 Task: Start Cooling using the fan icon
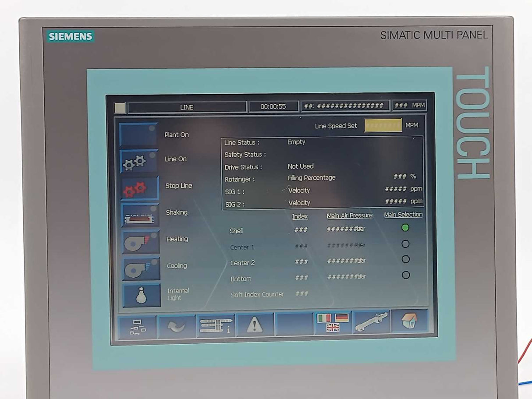coord(139,268)
